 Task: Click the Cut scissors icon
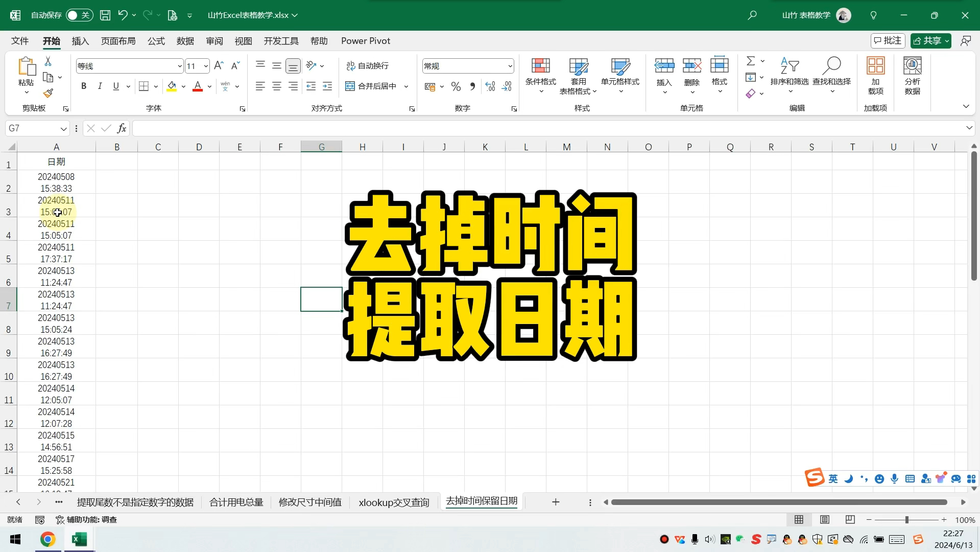(48, 61)
